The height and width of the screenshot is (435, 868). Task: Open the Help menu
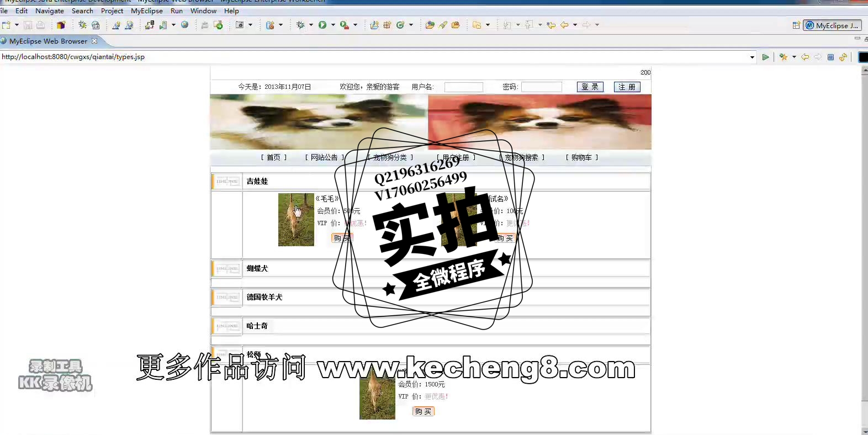(231, 10)
